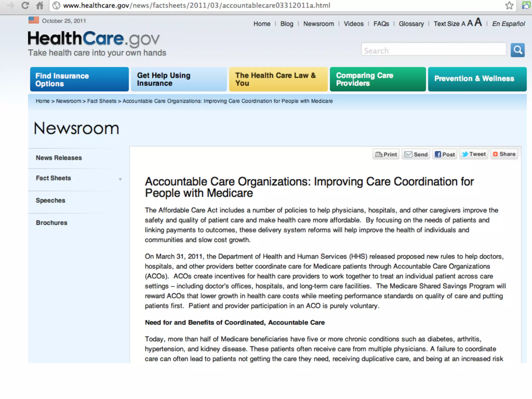This screenshot has width=532, height=399.
Task: Click the browser reload icon
Action: (x=25, y=5)
